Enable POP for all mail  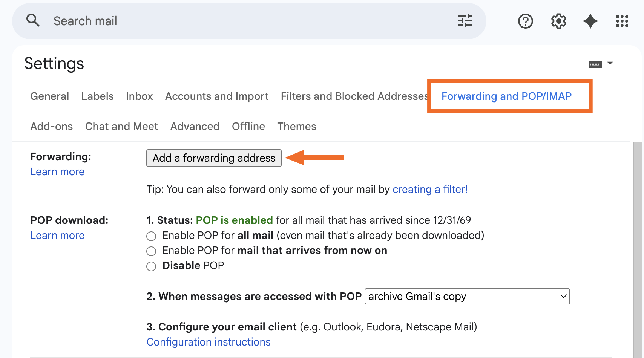(151, 236)
